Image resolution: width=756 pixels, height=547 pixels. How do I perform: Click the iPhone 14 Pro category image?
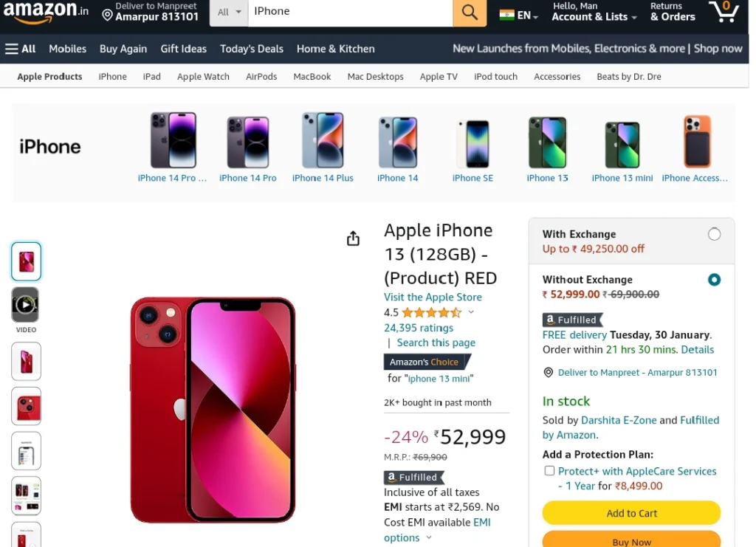click(248, 142)
